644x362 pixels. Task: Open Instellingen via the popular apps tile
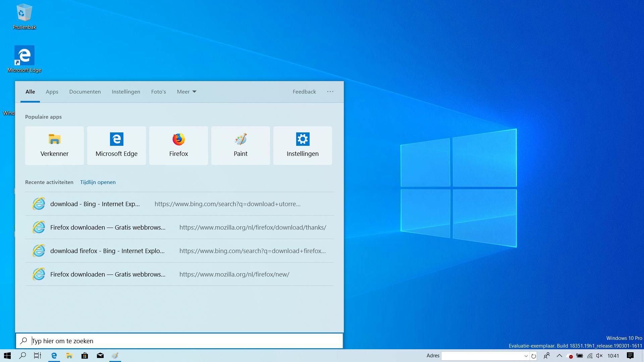[302, 145]
